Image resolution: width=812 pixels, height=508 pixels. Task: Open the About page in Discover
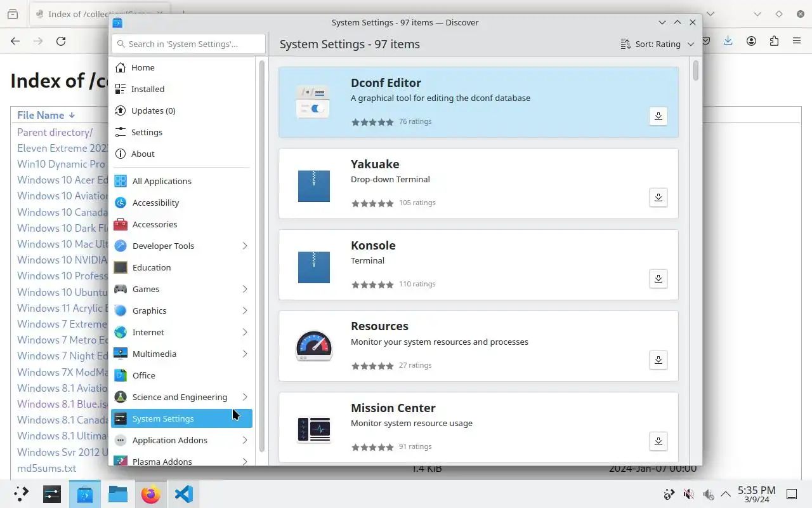click(x=182, y=154)
